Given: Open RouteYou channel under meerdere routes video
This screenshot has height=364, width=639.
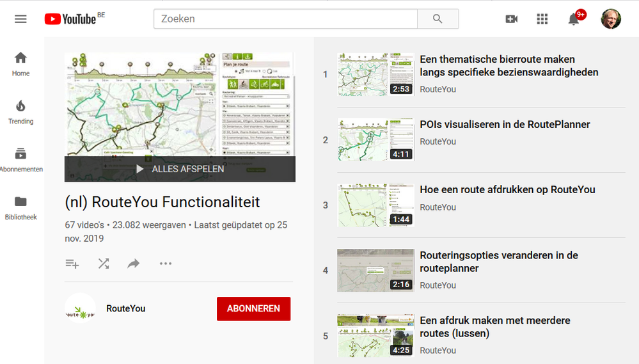Looking at the screenshot, I should tap(438, 351).
